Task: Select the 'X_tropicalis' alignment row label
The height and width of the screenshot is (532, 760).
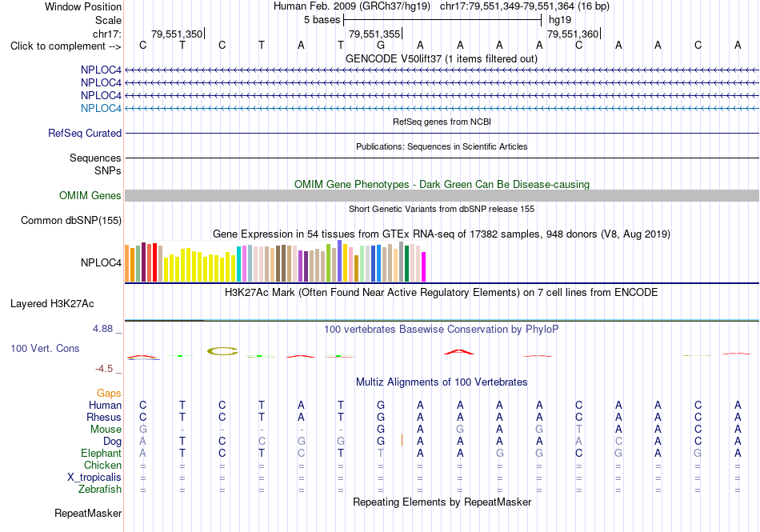Action: pos(94,478)
